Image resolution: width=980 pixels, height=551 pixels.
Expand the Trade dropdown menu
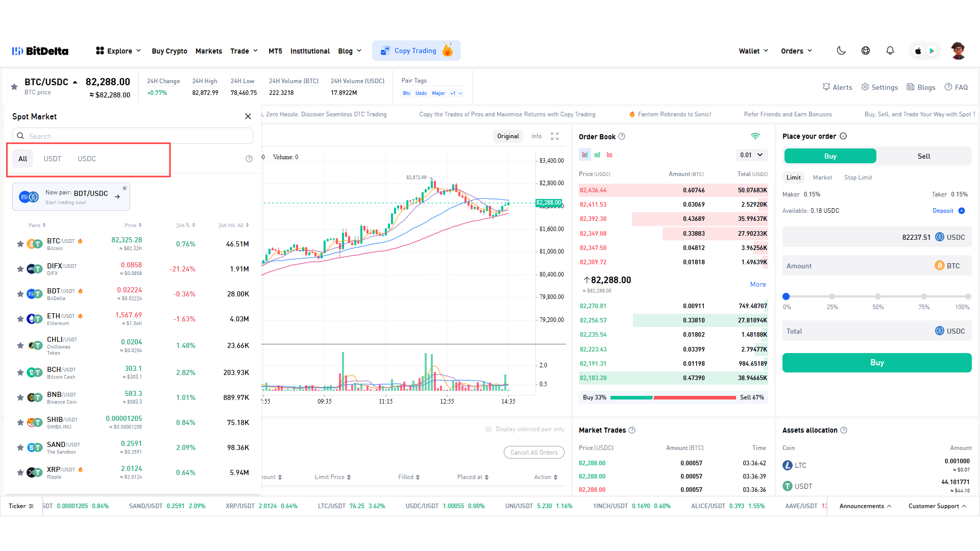coord(244,51)
